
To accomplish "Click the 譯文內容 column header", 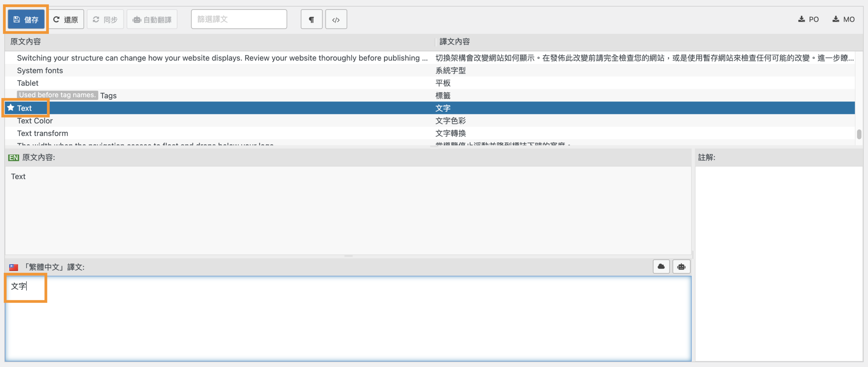I will click(454, 42).
